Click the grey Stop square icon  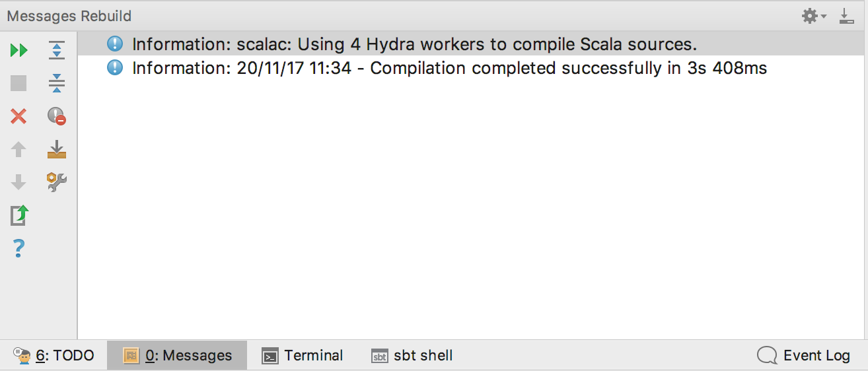[18, 83]
